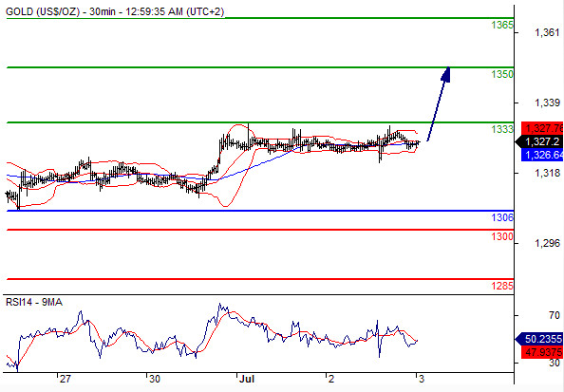This screenshot has width=564, height=392.
Task: Click the 27 date marker on time axis
Action: (x=66, y=379)
